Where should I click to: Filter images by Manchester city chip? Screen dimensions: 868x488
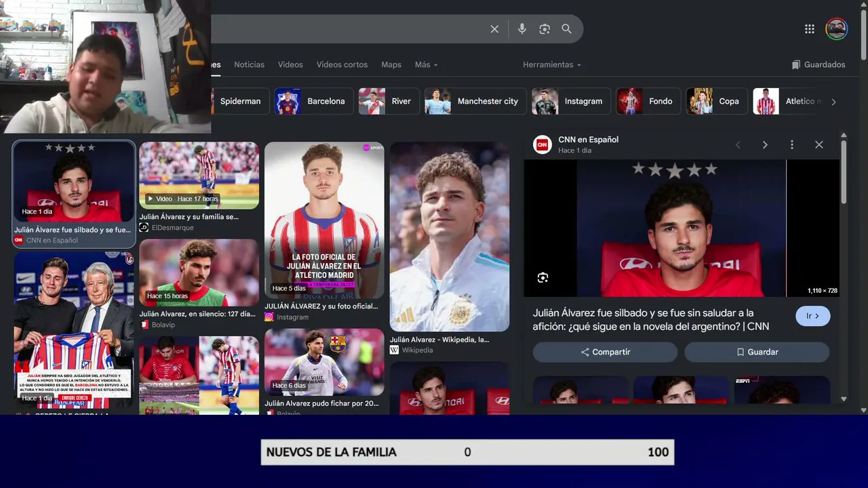tap(475, 101)
